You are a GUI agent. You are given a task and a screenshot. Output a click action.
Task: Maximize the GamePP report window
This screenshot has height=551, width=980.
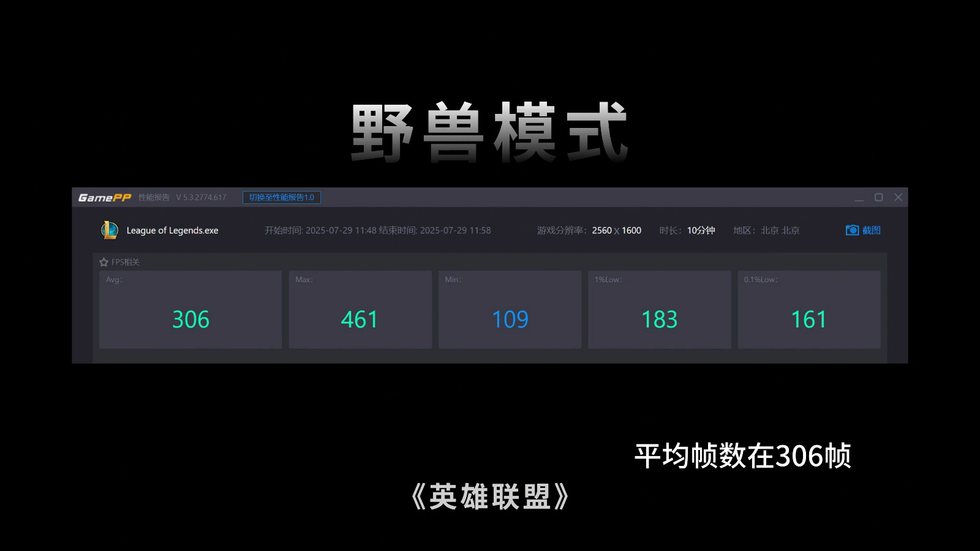879,197
